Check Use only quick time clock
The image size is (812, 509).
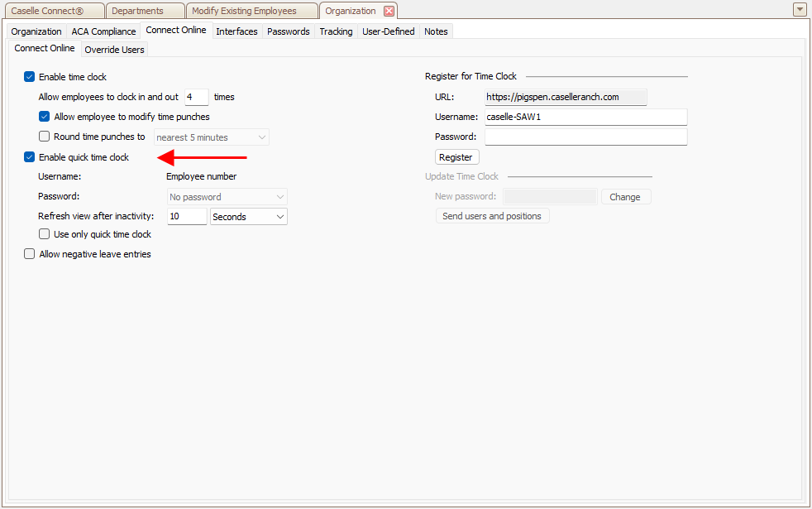45,234
